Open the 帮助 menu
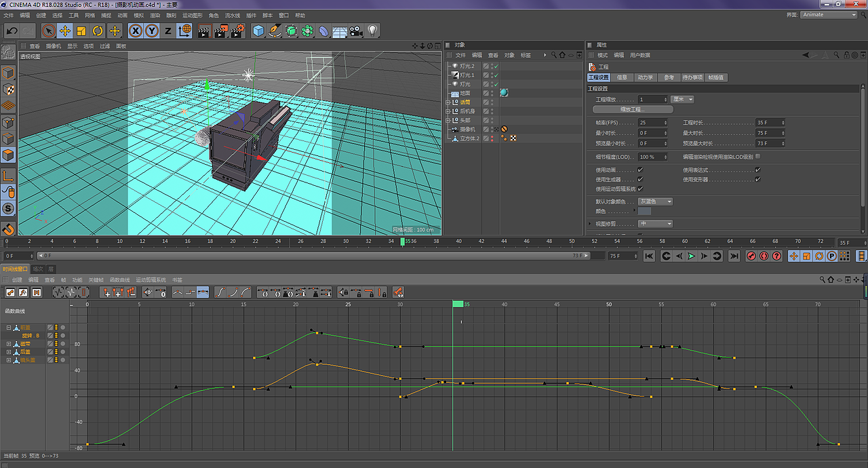The image size is (868, 468). [300, 15]
